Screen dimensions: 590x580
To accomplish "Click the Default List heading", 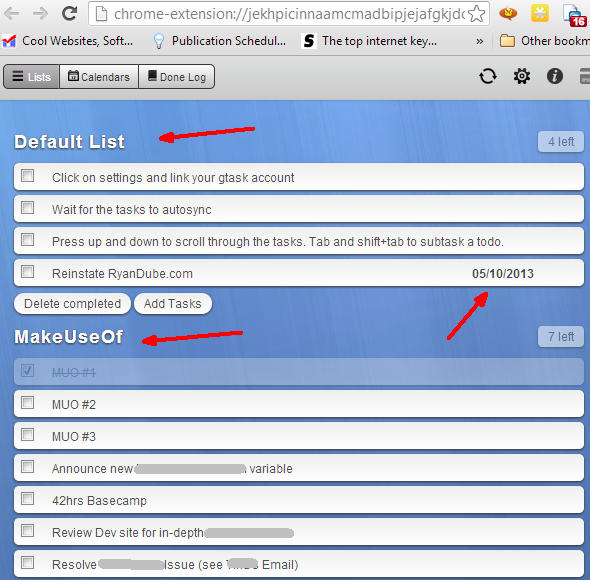I will coord(69,142).
